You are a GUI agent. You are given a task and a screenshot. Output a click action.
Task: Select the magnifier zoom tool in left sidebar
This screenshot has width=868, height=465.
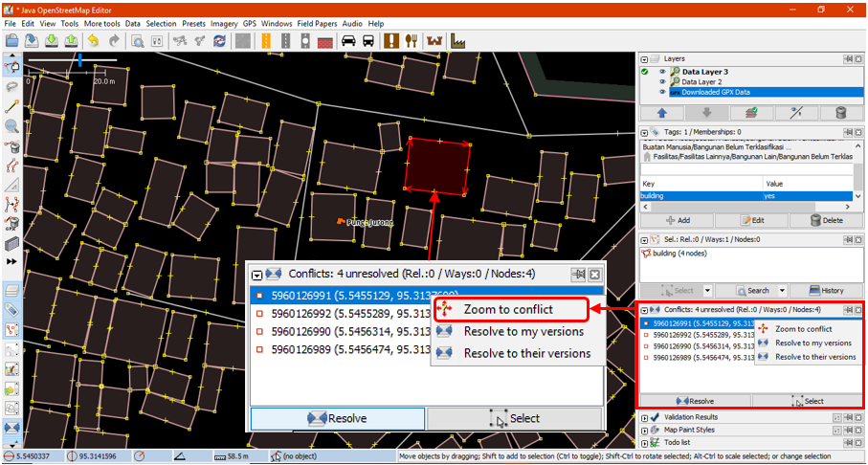[x=12, y=126]
